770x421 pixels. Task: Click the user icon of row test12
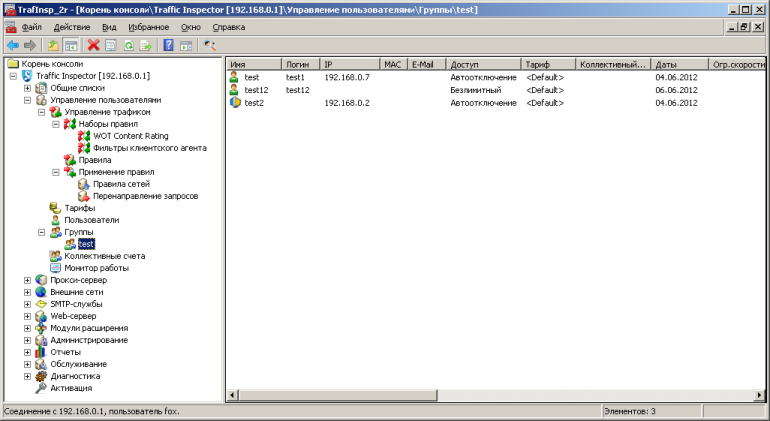pos(235,90)
